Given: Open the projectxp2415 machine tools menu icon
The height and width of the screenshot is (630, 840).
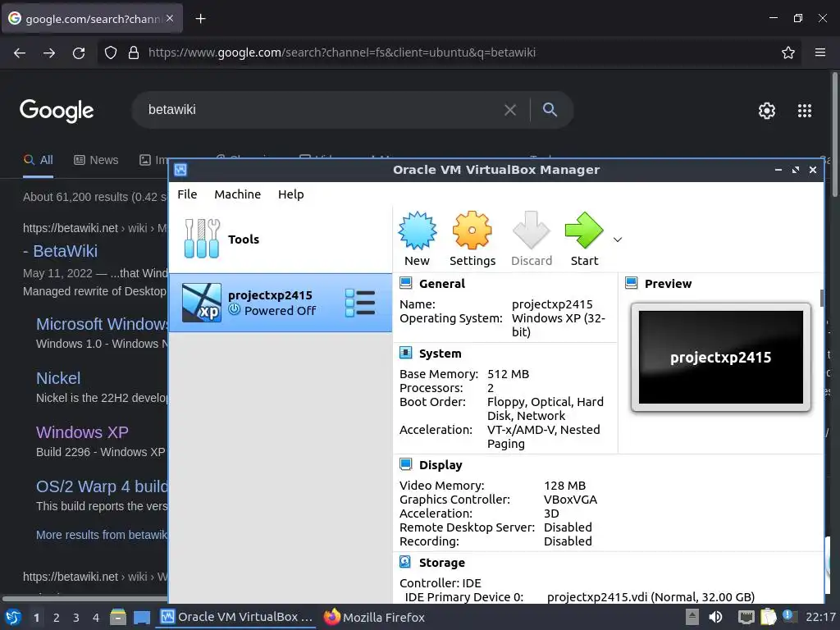Looking at the screenshot, I should pyautogui.click(x=360, y=303).
